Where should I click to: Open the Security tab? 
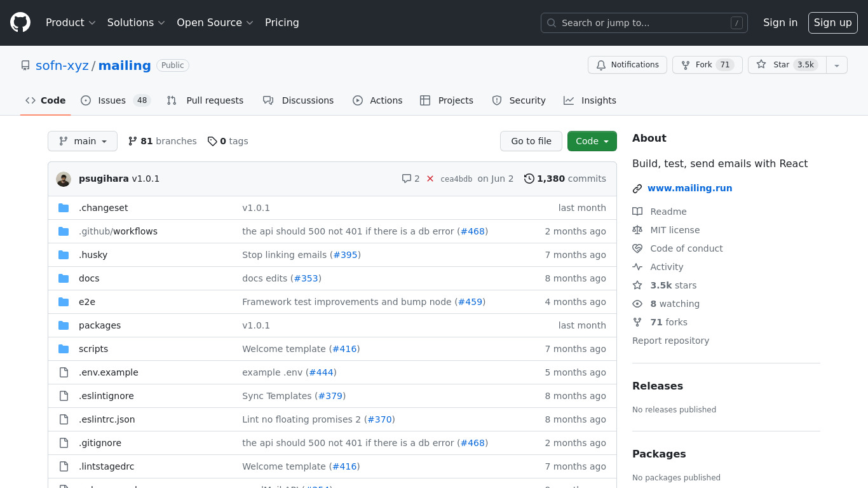519,100
